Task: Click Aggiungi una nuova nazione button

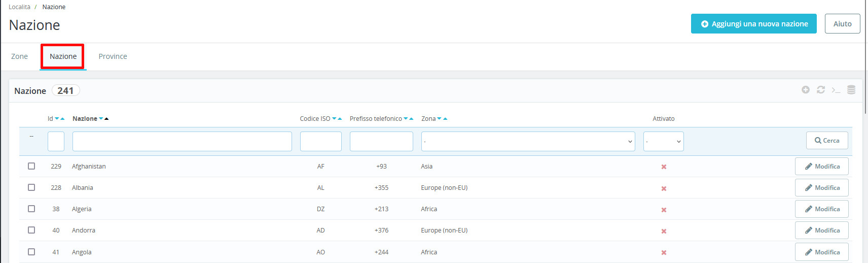Action: tap(754, 24)
